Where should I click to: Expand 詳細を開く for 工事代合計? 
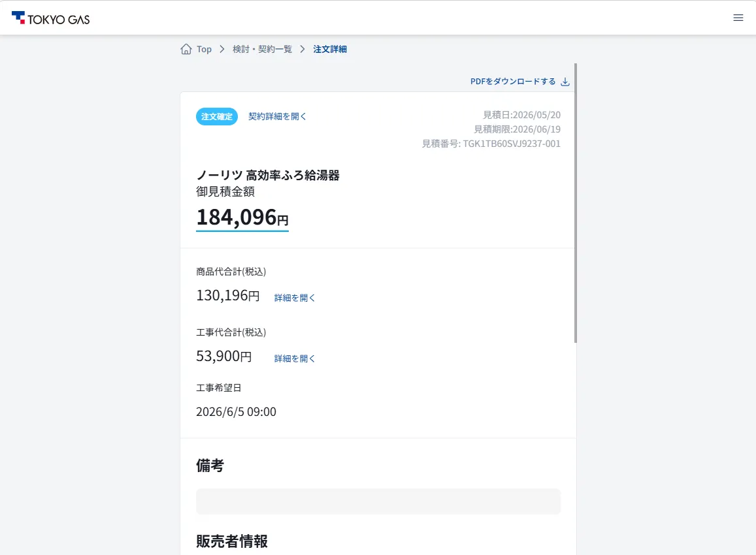tap(295, 358)
